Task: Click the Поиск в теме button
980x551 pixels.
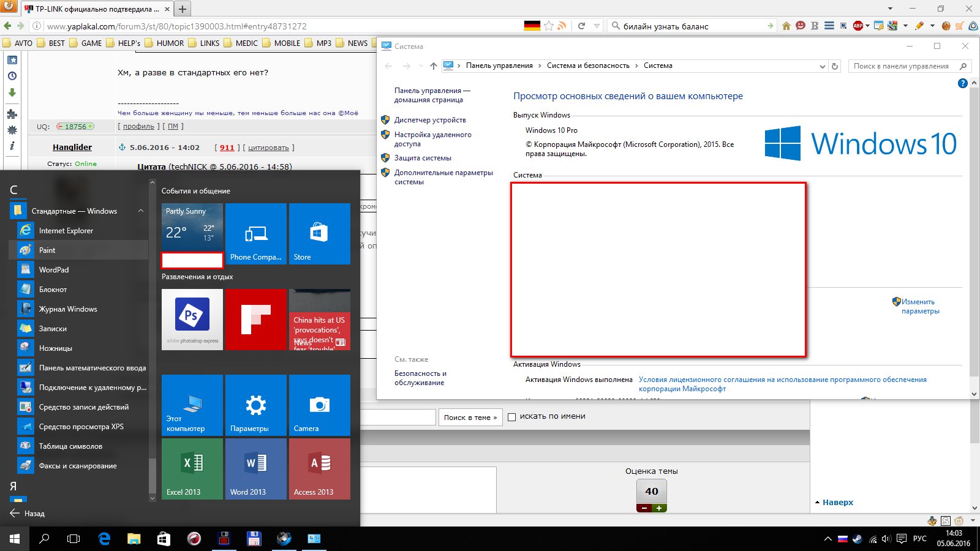Action: point(470,418)
